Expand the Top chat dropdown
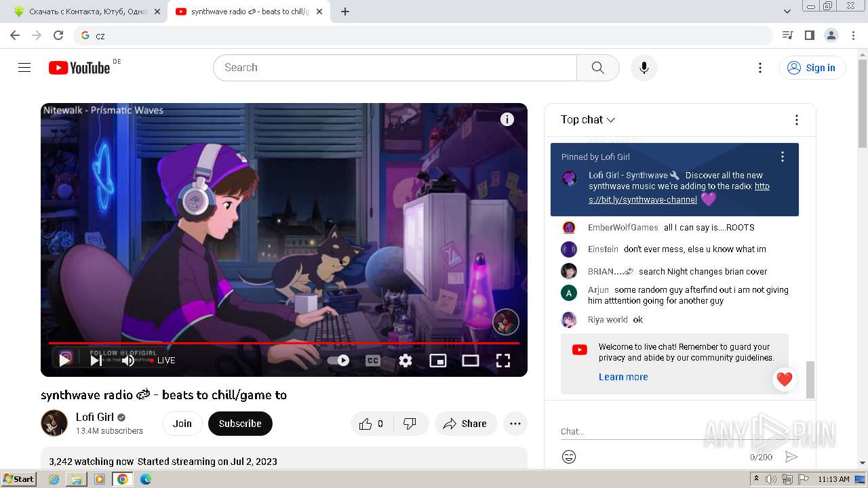This screenshot has height=488, width=868. coord(587,119)
